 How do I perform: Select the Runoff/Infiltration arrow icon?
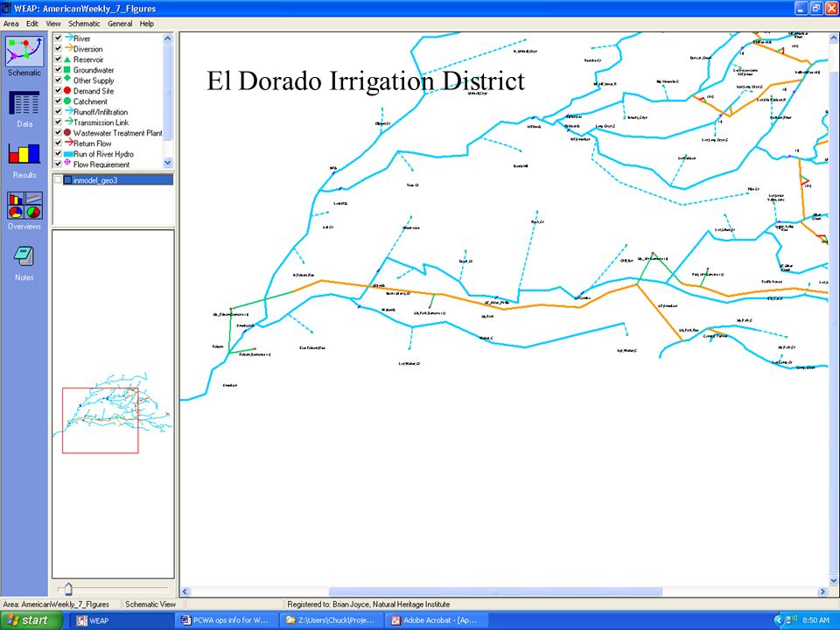(68, 111)
